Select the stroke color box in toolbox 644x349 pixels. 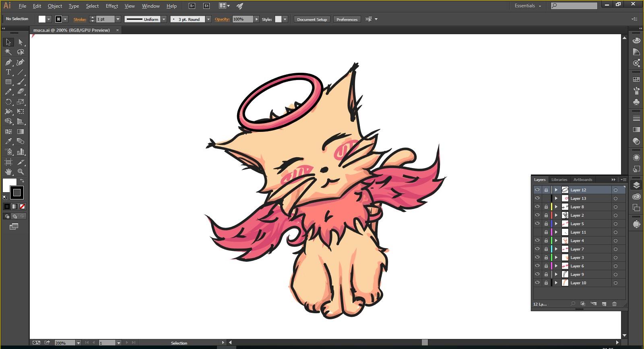click(17, 193)
